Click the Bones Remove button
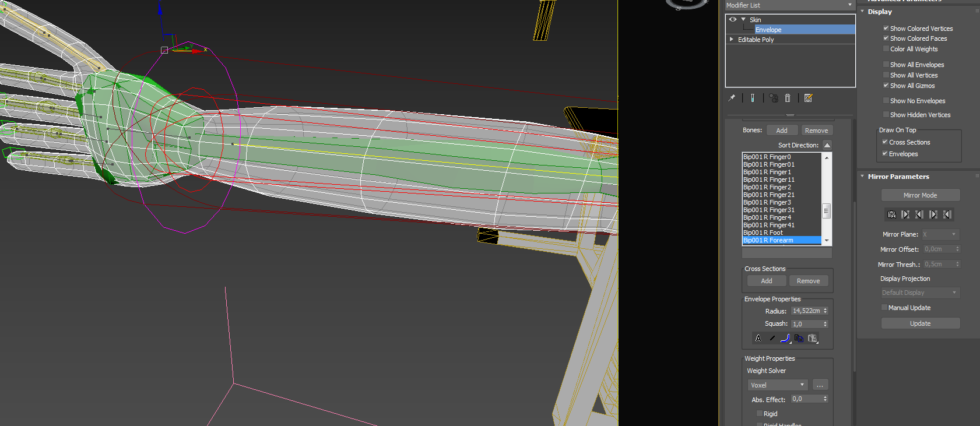 pos(817,131)
